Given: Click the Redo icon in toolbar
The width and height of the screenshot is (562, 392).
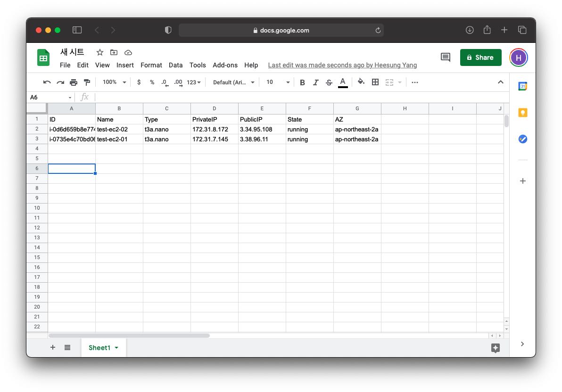Looking at the screenshot, I should click(x=60, y=82).
